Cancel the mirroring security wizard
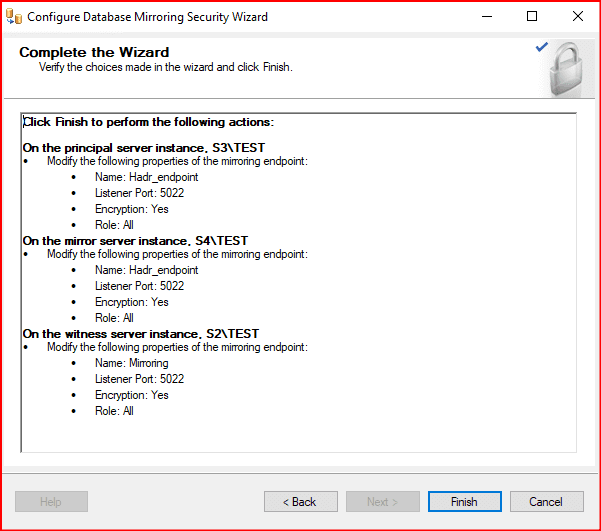 pos(546,501)
